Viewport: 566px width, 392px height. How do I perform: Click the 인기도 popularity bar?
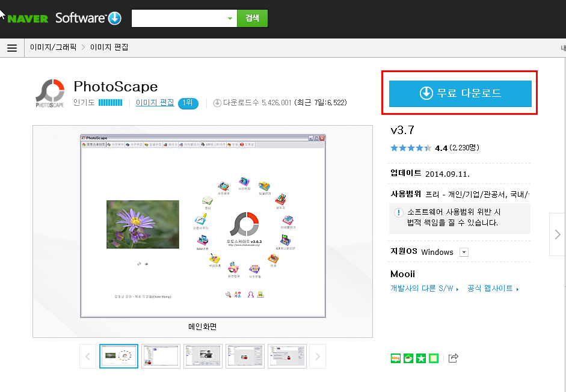point(111,103)
